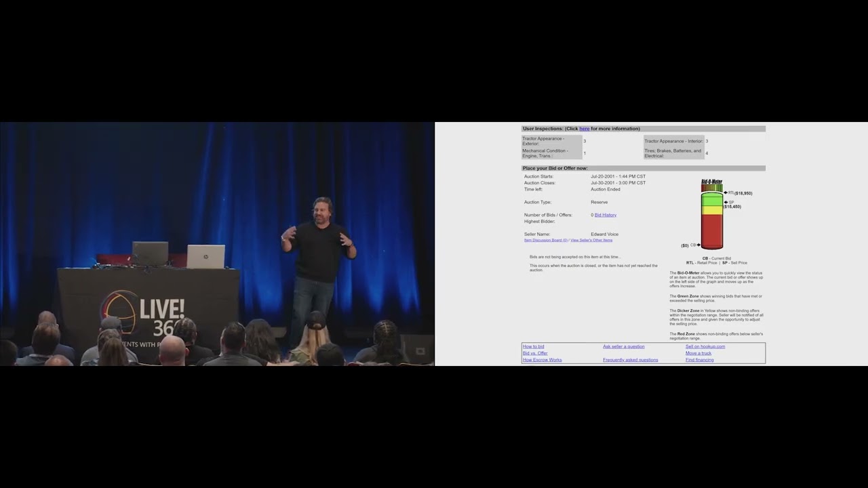
Task: Open the 'Move a truck' link
Action: click(698, 353)
